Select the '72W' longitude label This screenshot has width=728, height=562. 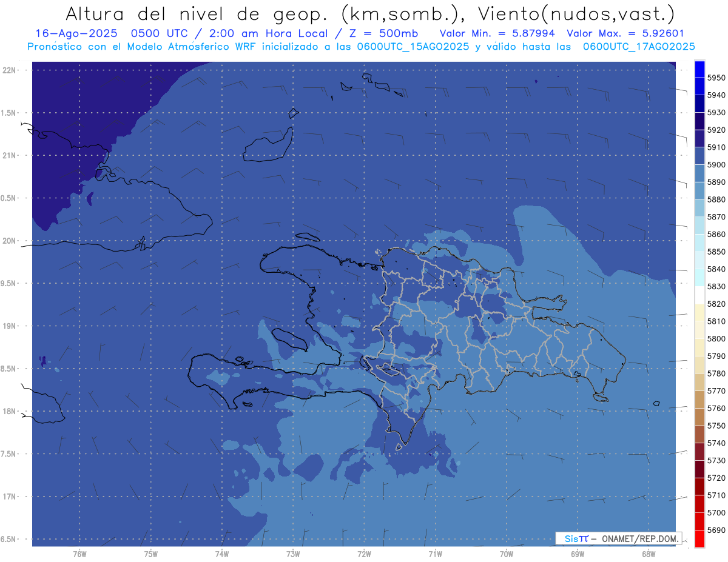(x=364, y=554)
